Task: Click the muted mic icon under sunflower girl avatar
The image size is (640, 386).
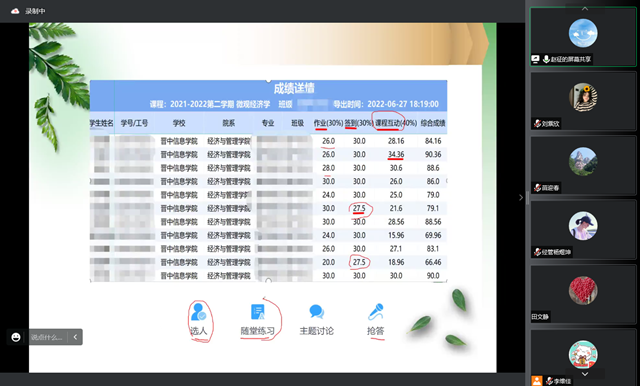Action: click(x=538, y=123)
